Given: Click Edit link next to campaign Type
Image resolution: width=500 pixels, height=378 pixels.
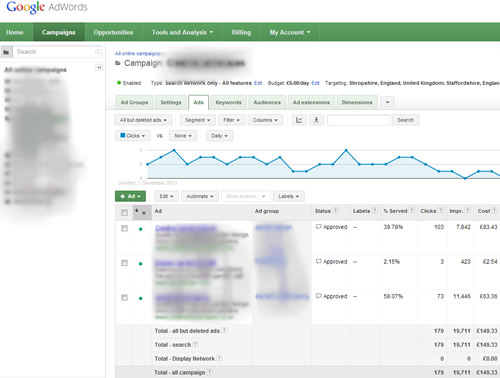Looking at the screenshot, I should tap(258, 83).
